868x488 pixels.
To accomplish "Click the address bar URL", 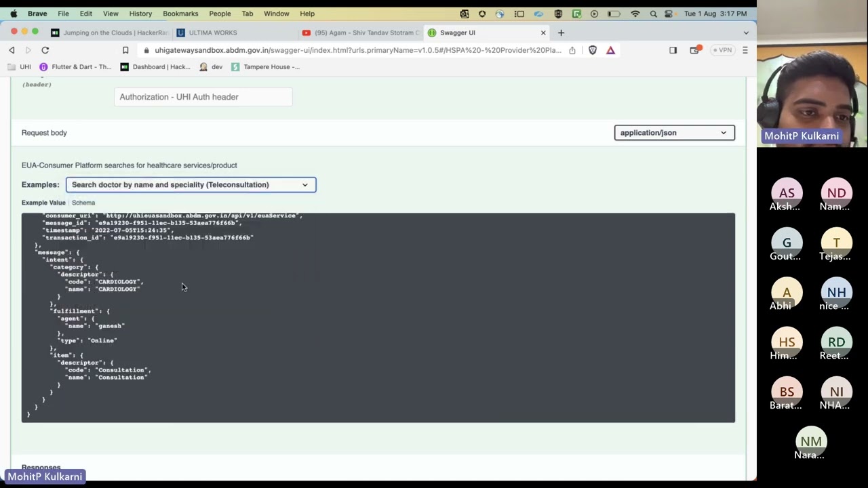I will click(x=357, y=50).
